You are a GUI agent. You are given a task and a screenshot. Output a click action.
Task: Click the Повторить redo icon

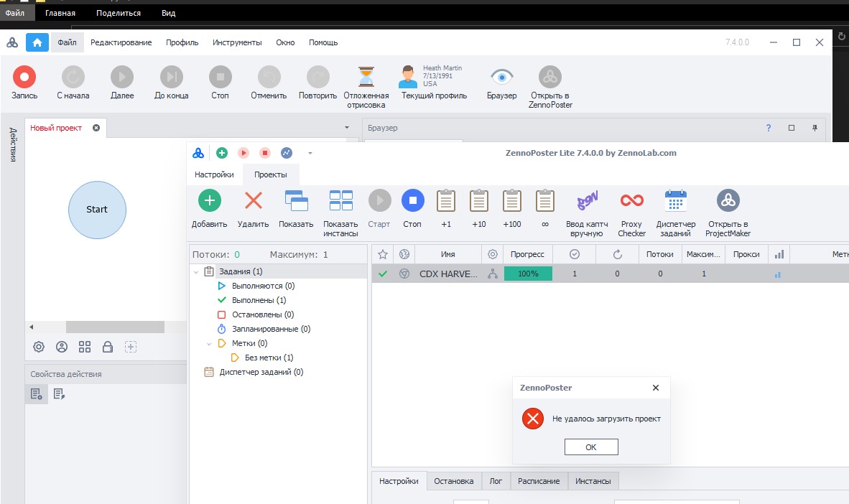[x=317, y=77]
